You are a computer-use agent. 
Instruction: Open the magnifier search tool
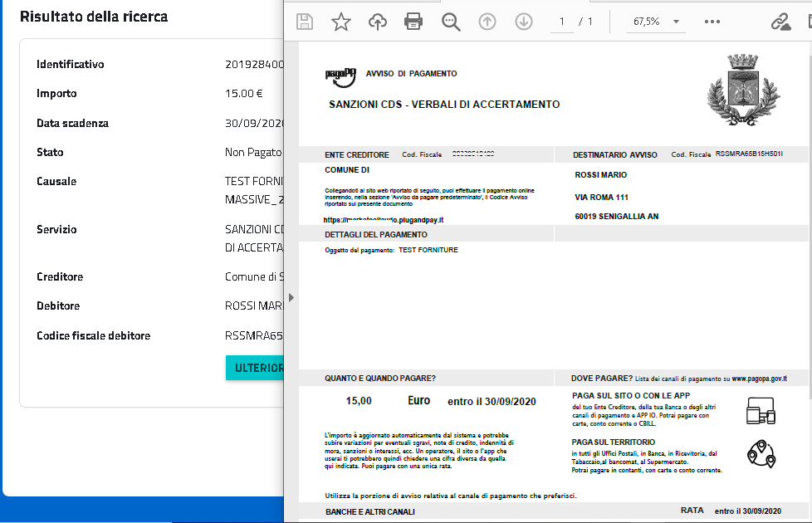[x=451, y=22]
